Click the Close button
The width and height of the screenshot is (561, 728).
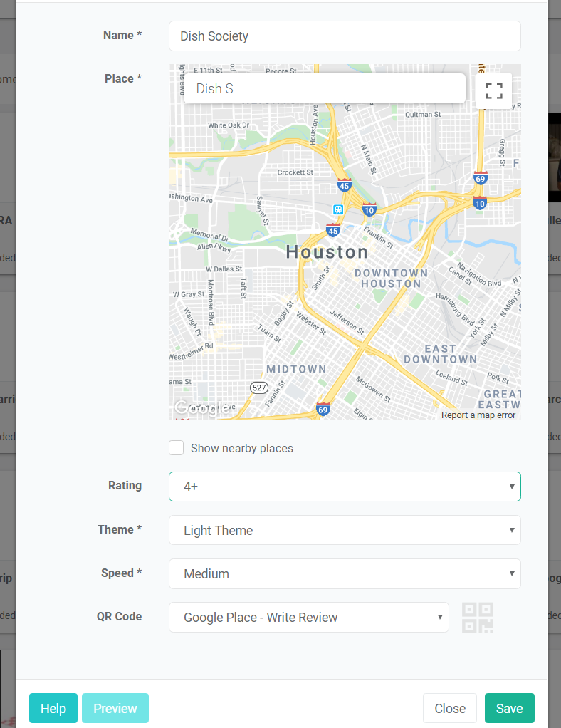coord(449,708)
